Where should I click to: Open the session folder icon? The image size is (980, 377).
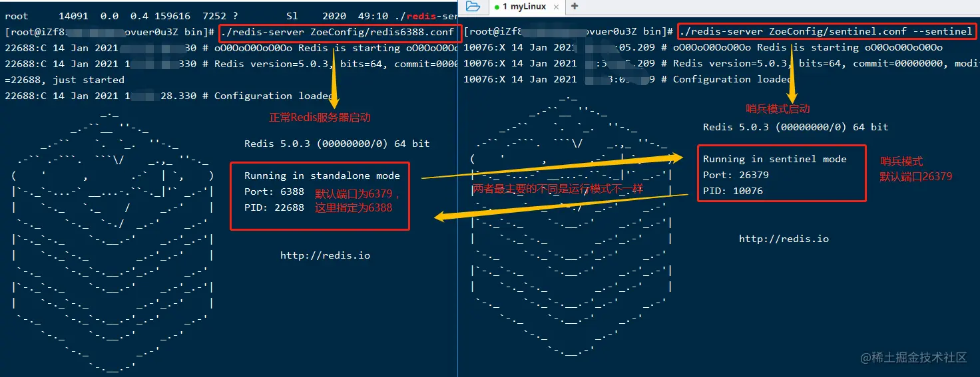coord(473,7)
